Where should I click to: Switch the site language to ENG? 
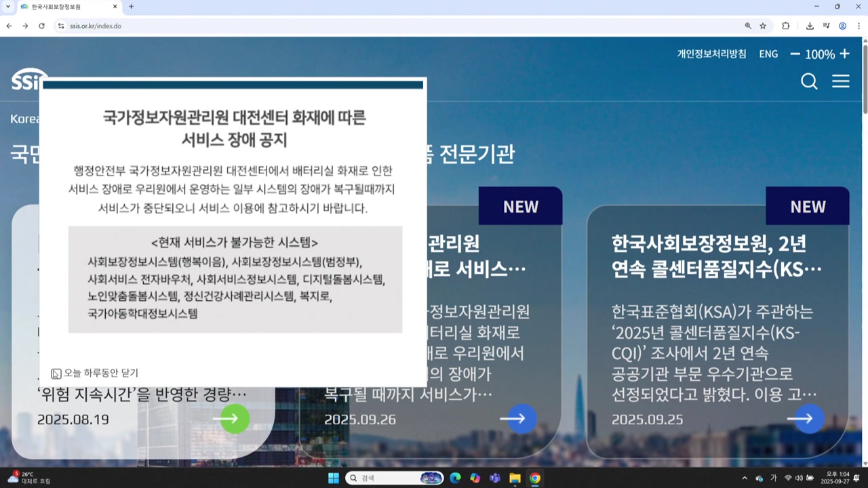[768, 54]
